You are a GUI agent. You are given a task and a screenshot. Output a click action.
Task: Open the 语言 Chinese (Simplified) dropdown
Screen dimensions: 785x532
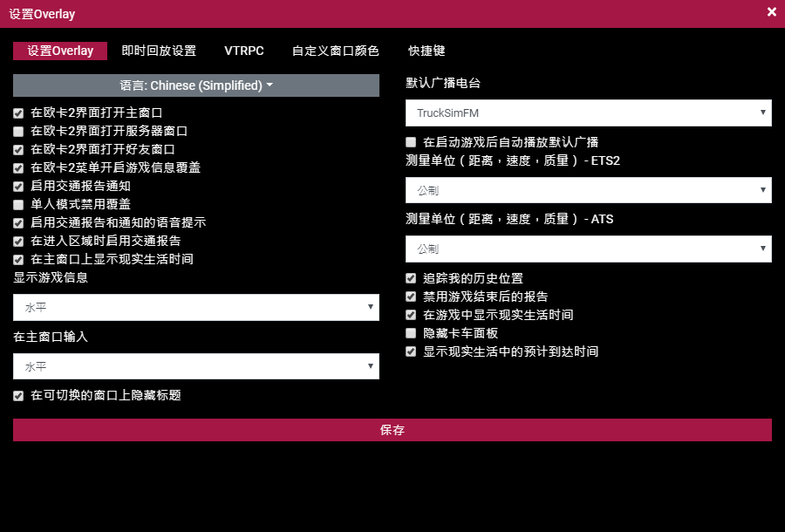[x=196, y=85]
